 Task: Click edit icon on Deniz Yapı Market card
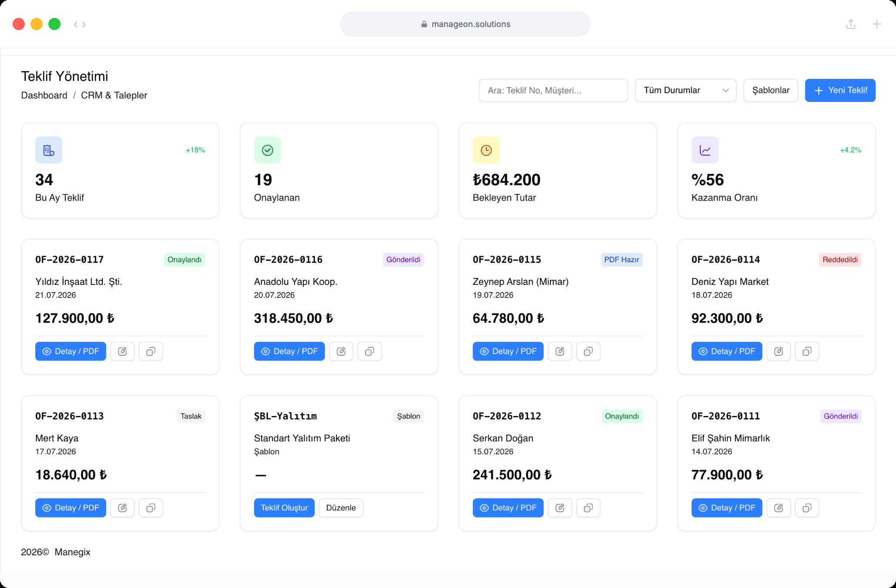tap(779, 351)
